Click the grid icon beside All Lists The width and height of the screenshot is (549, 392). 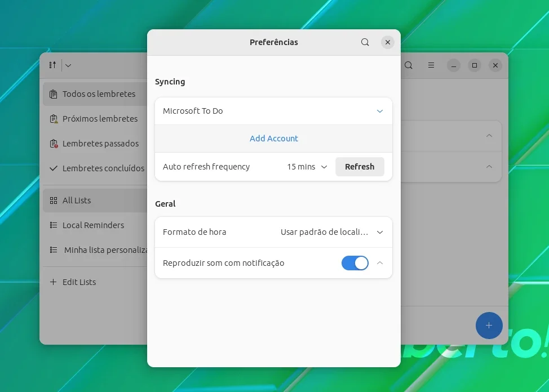pyautogui.click(x=53, y=200)
